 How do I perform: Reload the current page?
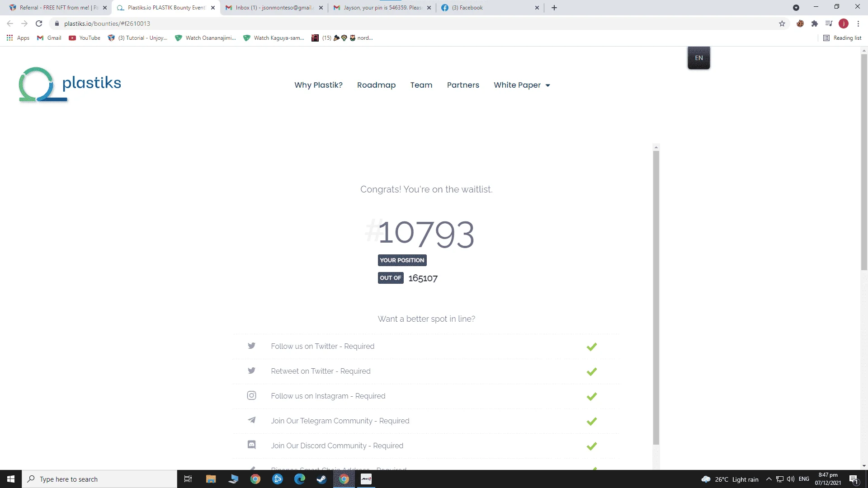pos(39,23)
